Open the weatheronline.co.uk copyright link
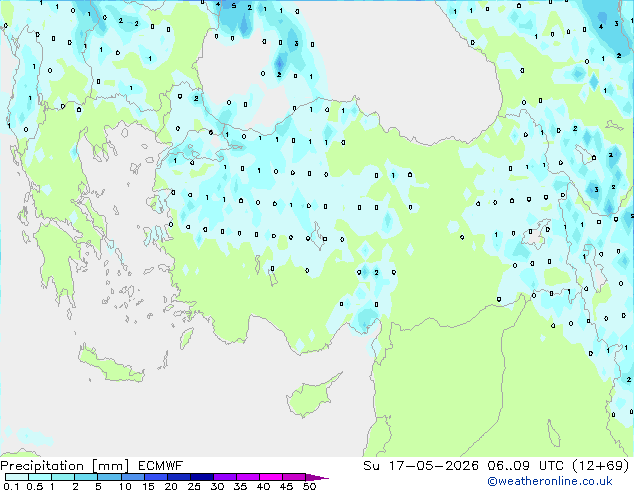The height and width of the screenshot is (490, 634). tap(549, 481)
